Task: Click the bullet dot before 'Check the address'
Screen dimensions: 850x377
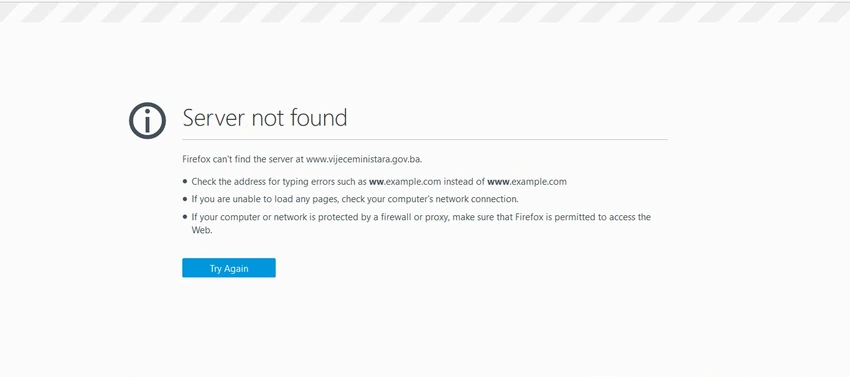Action: [185, 182]
